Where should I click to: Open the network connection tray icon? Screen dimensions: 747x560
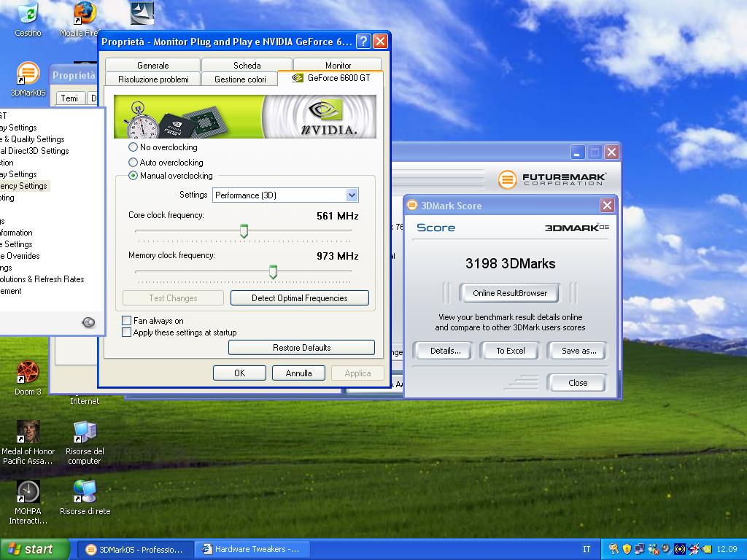click(x=640, y=549)
